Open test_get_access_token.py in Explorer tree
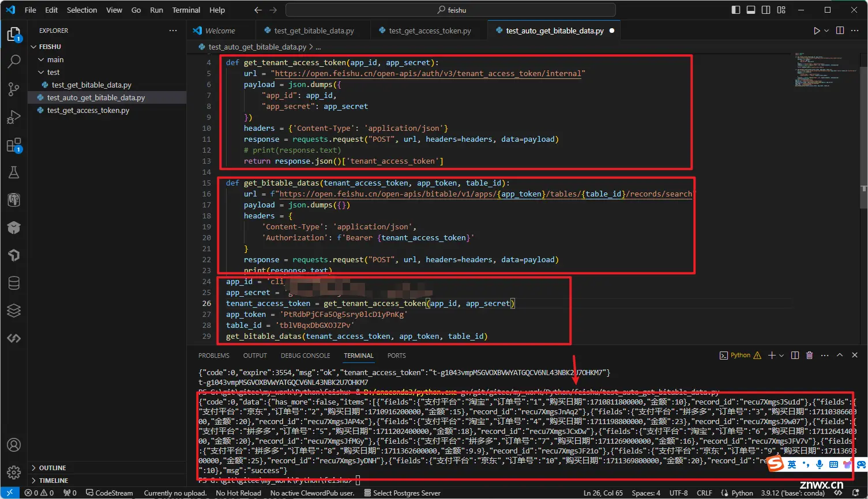 88,110
